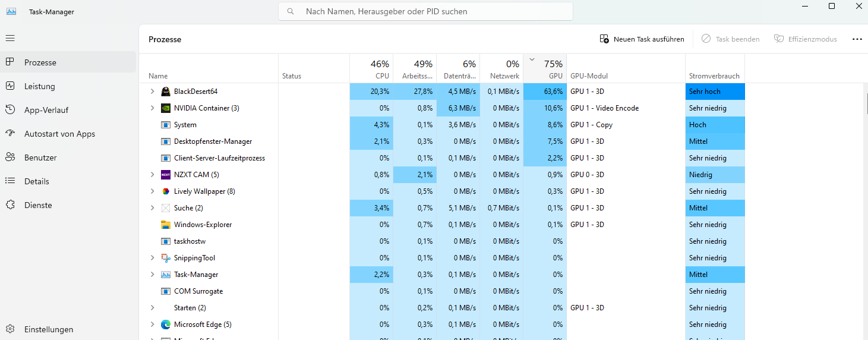Click the Suche process icon
Viewport: 868px width, 340px height.
(x=166, y=208)
